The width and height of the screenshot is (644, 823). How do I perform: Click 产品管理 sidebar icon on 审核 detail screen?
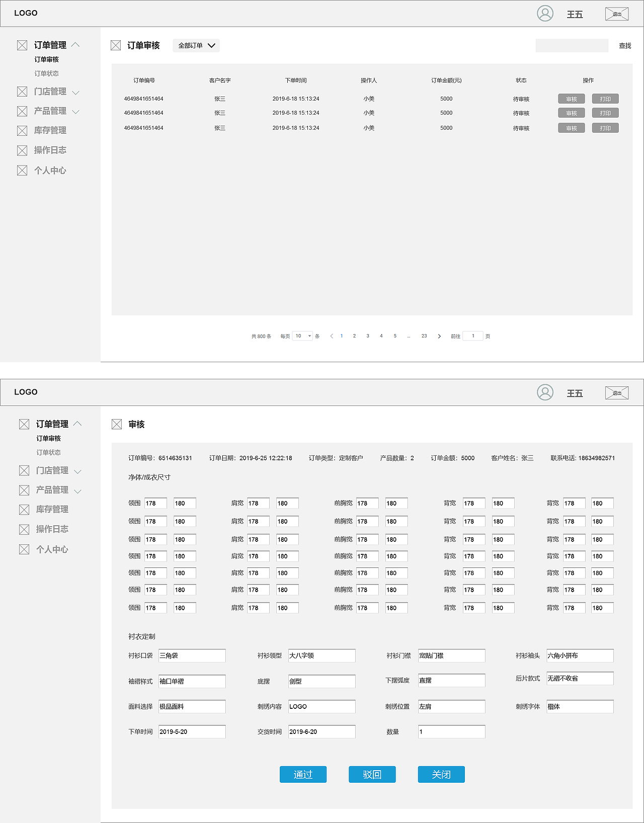24,490
